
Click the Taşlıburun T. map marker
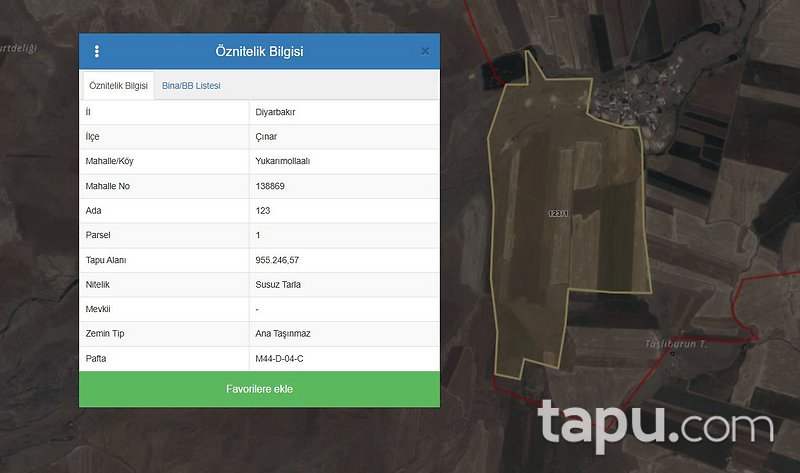point(673,352)
